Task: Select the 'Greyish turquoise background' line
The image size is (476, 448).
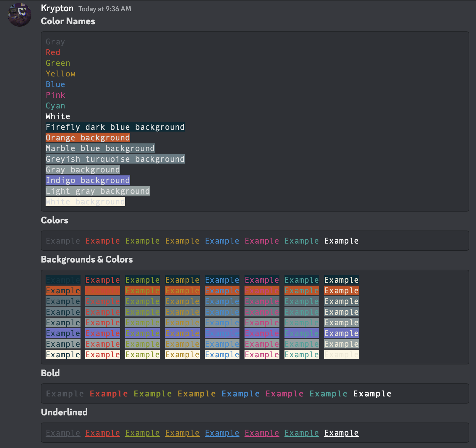Action: 115,159
